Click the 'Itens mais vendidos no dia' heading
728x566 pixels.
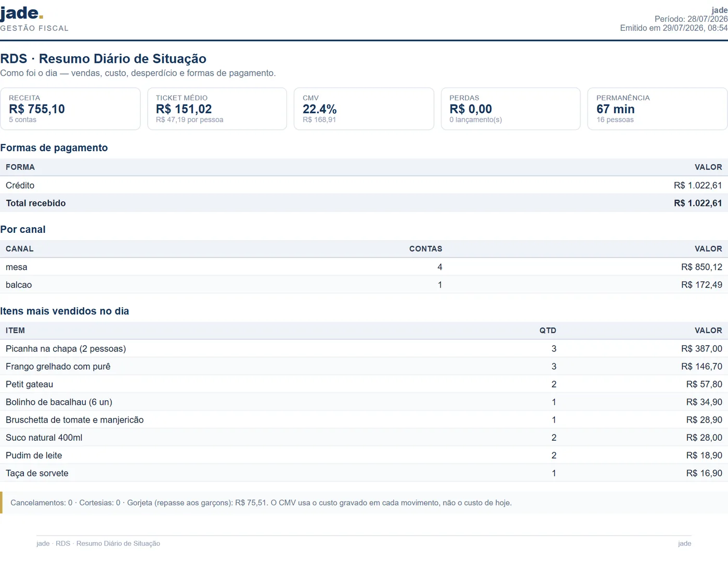click(x=64, y=311)
